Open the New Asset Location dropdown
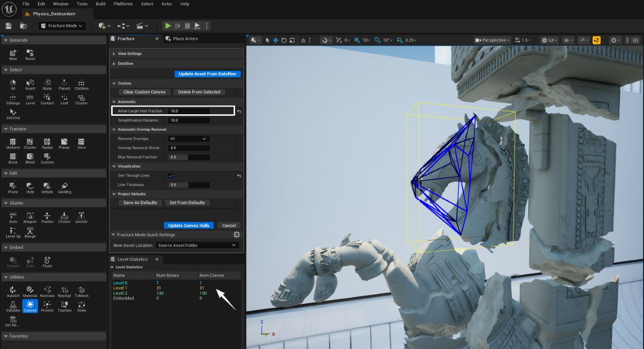This screenshot has width=644, height=349. [197, 245]
